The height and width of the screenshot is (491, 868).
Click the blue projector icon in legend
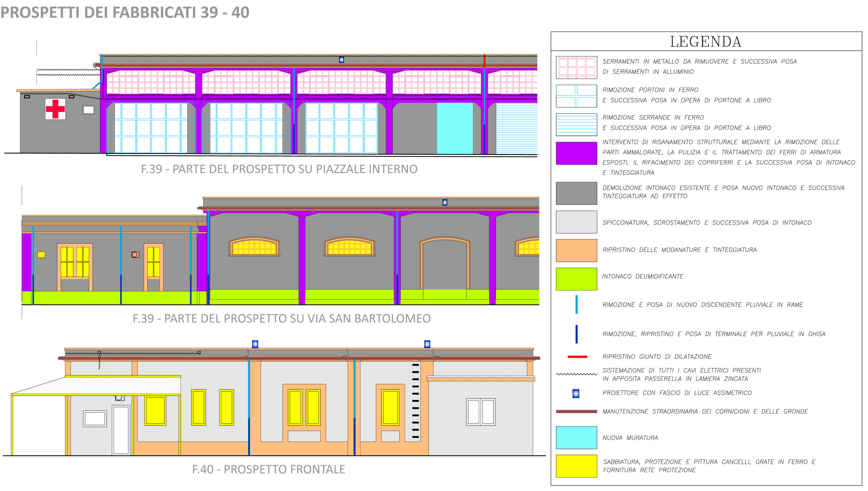coord(576,393)
